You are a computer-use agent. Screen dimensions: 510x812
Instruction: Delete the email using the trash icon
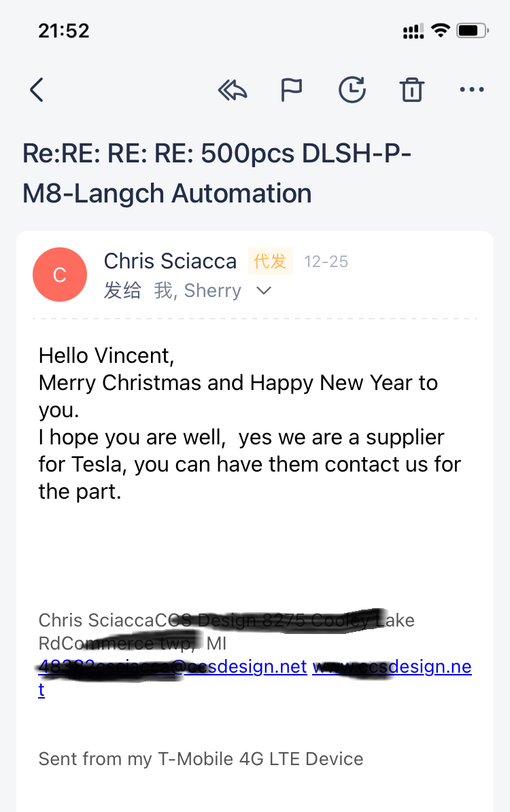point(411,90)
